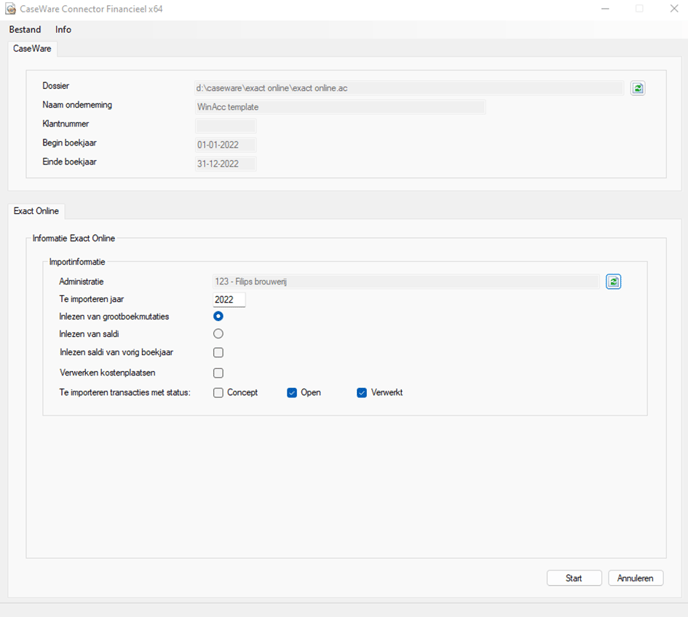688x617 pixels.
Task: Enable Inlezen saldi van vorig boekjaar
Action: click(218, 352)
